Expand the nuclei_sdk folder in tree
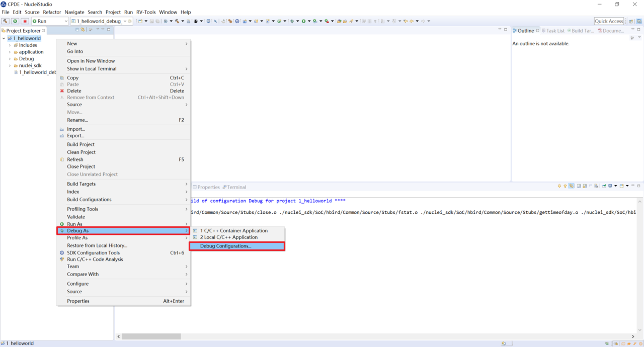The height and width of the screenshot is (347, 644). pos(10,65)
